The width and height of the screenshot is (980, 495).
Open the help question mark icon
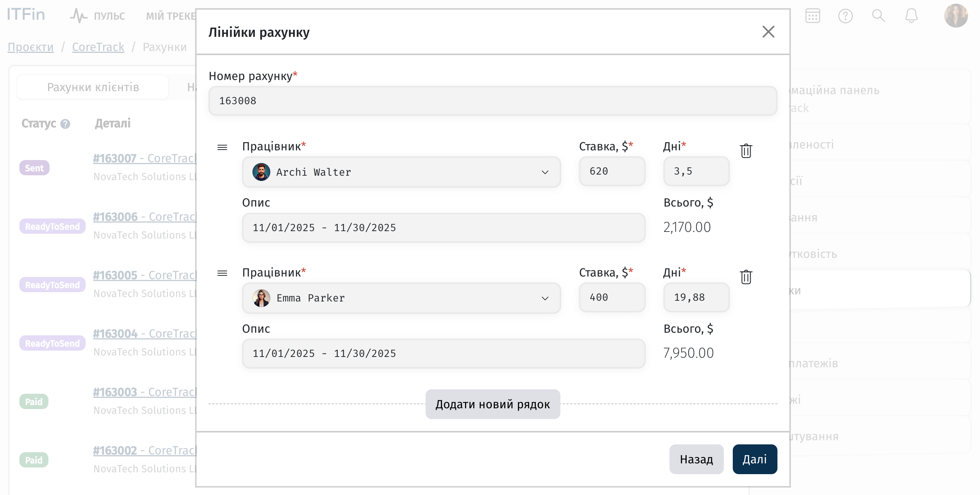coord(845,16)
